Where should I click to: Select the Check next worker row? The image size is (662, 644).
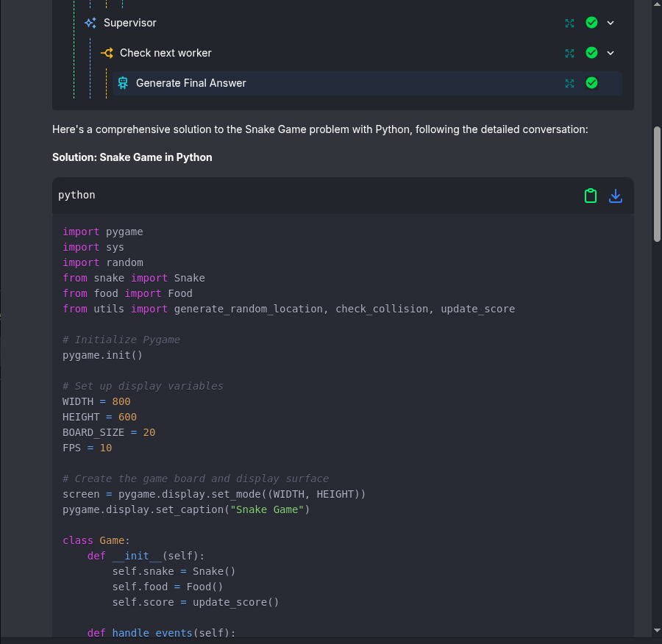tap(360, 53)
